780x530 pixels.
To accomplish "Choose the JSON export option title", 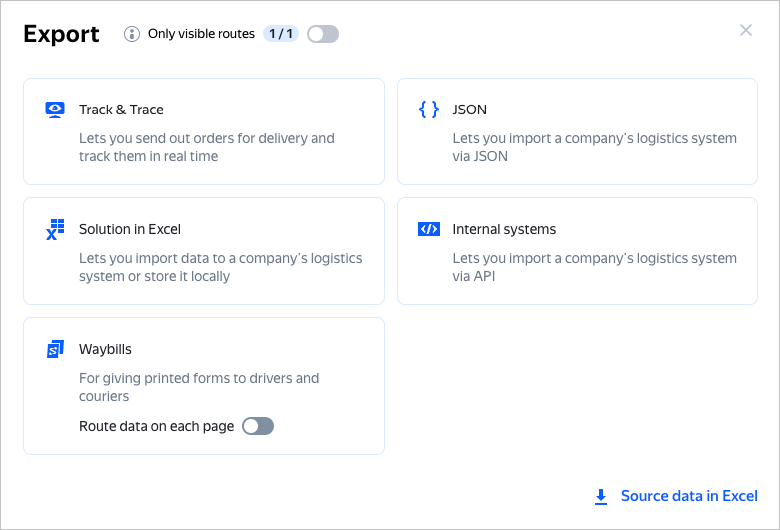I will pyautogui.click(x=469, y=110).
